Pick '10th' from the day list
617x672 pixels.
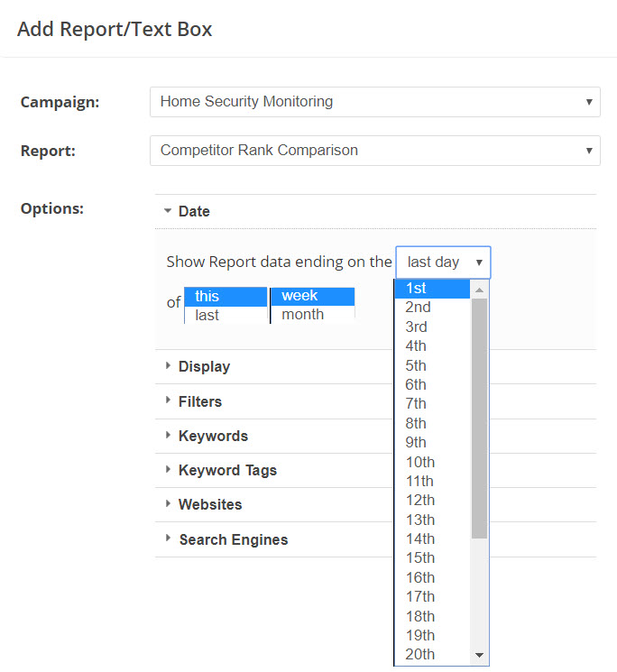(433, 462)
